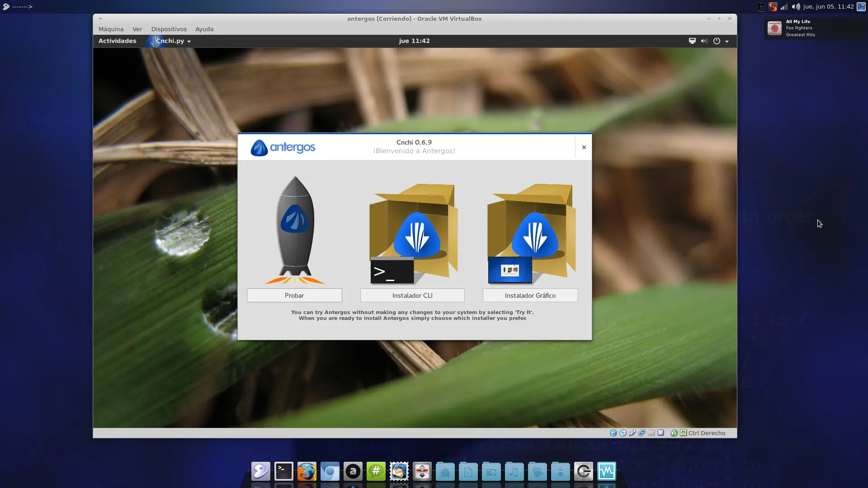Choose the Instalador CLI button
The image size is (868, 488).
(412, 296)
